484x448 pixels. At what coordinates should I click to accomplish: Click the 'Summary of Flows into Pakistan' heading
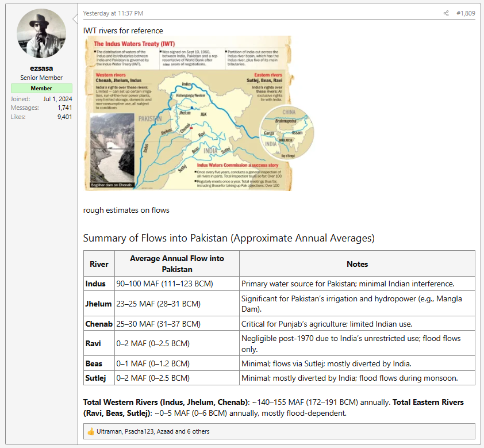229,238
